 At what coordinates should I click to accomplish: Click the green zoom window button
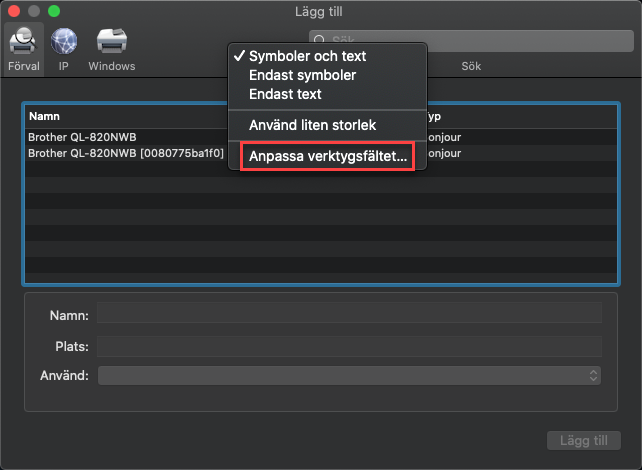click(54, 11)
